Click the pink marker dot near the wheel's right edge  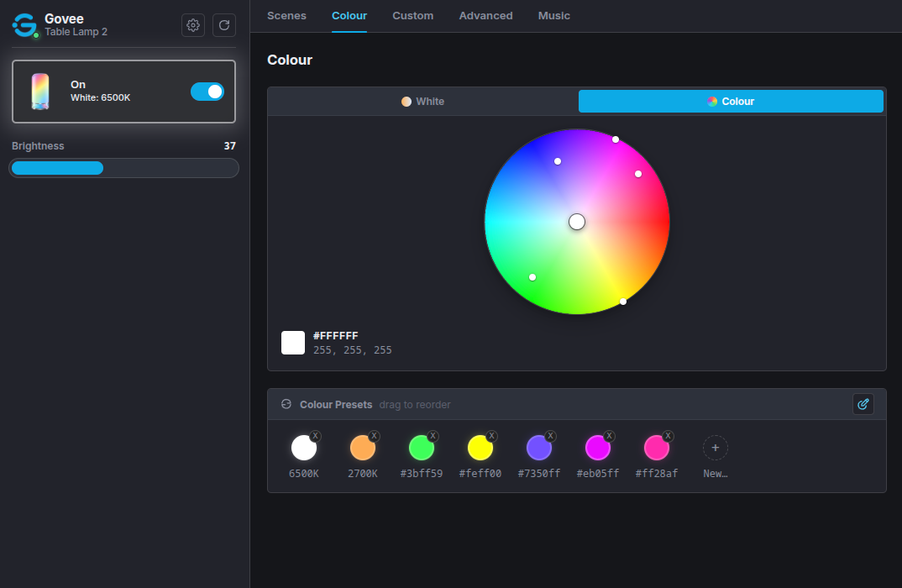click(x=638, y=174)
